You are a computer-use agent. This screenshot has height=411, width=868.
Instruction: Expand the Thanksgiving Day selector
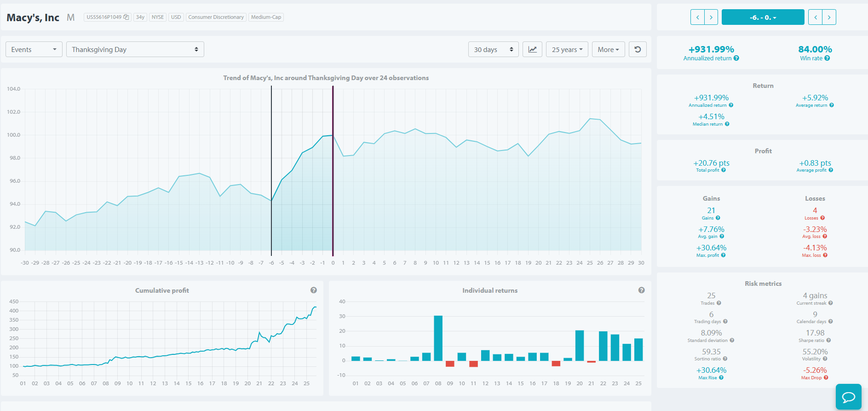click(135, 49)
